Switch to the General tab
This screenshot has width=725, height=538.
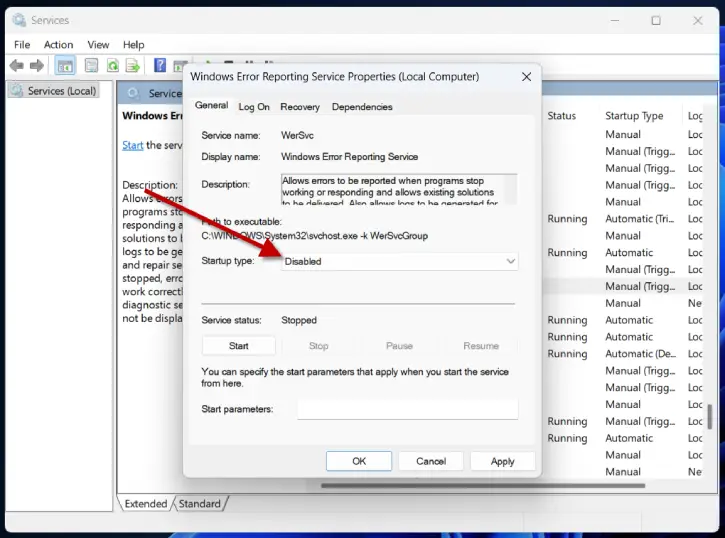211,105
